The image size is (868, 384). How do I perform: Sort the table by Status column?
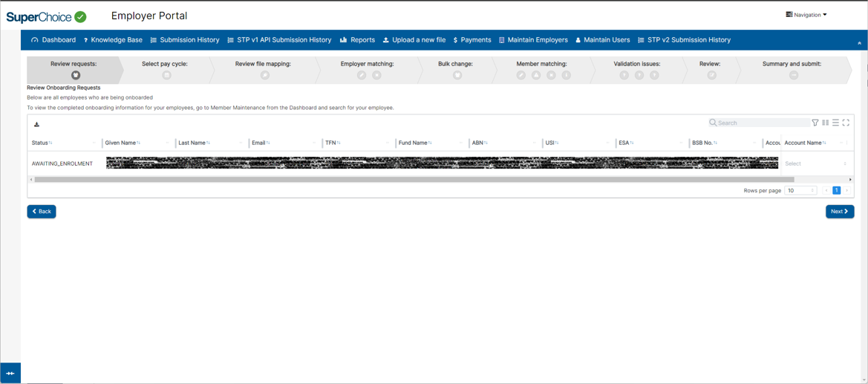coord(42,143)
